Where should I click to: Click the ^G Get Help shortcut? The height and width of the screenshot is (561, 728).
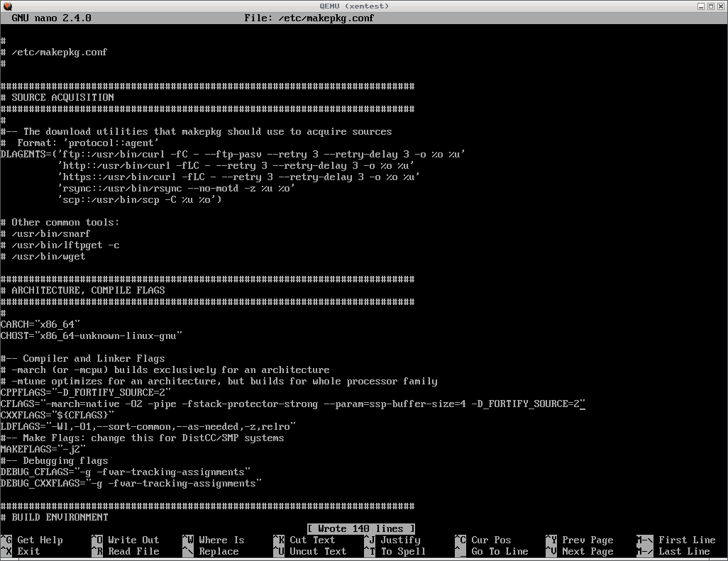pos(31,540)
